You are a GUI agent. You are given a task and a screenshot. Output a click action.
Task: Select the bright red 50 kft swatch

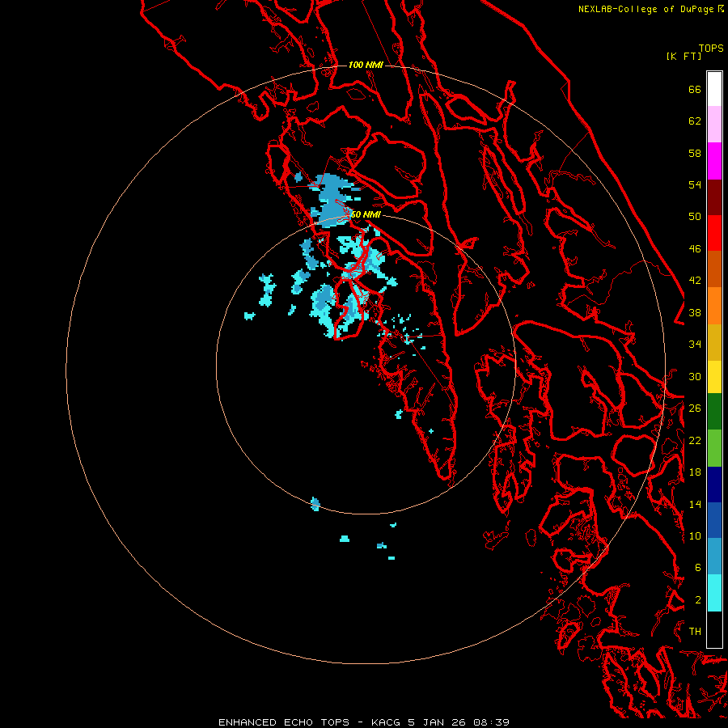[x=714, y=233]
